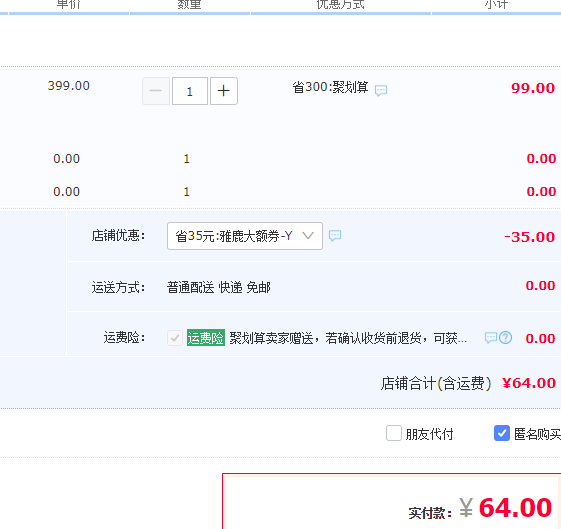This screenshot has width=561, height=529.
Task: Click the 朋友代付 label text
Action: [x=429, y=434]
